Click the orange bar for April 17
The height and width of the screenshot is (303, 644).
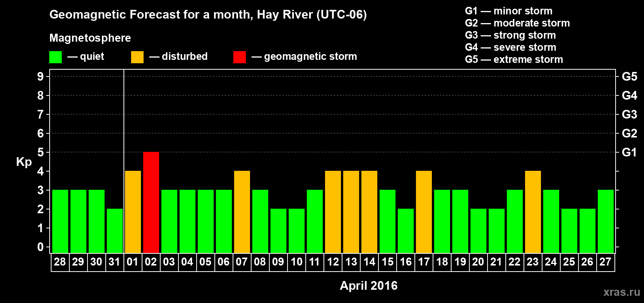(424, 212)
